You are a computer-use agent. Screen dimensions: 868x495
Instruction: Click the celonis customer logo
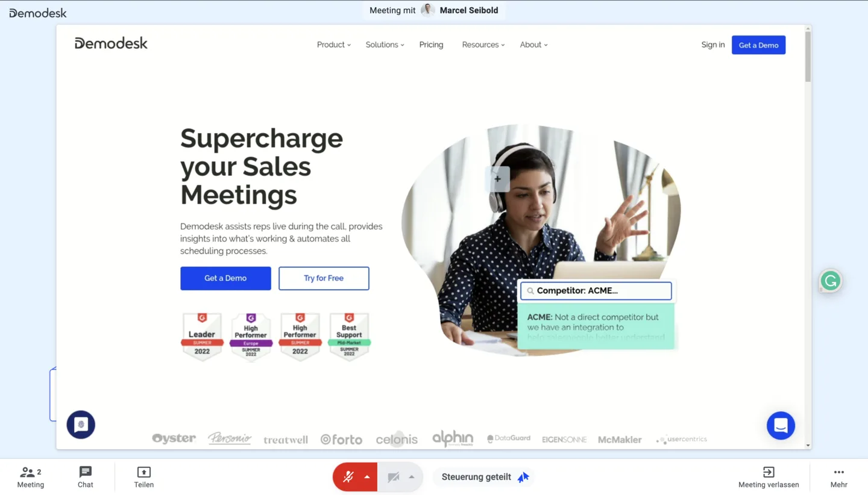pos(397,440)
